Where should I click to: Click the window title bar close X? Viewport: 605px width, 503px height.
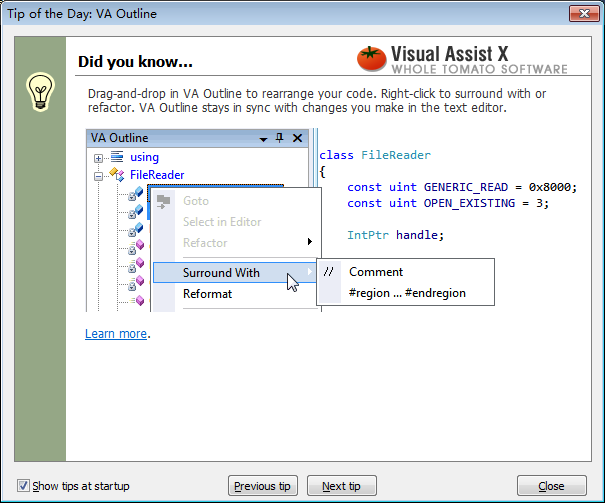tap(584, 14)
